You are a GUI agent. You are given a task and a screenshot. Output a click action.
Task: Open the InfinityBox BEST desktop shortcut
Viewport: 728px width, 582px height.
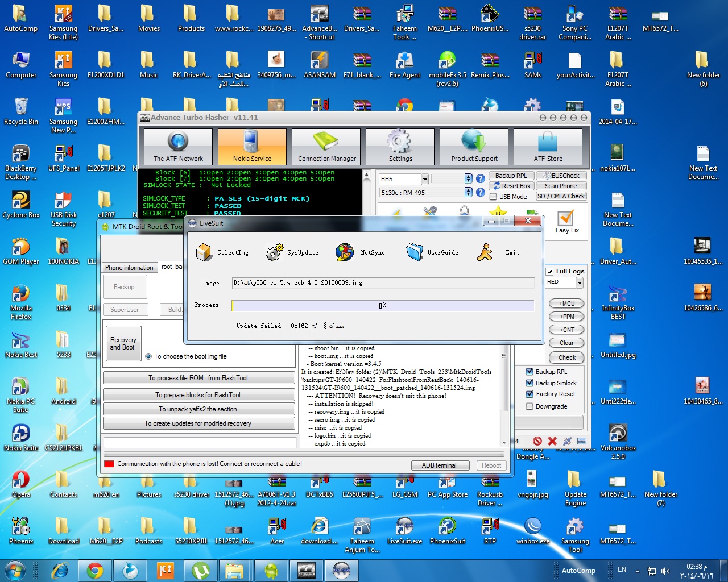point(618,302)
